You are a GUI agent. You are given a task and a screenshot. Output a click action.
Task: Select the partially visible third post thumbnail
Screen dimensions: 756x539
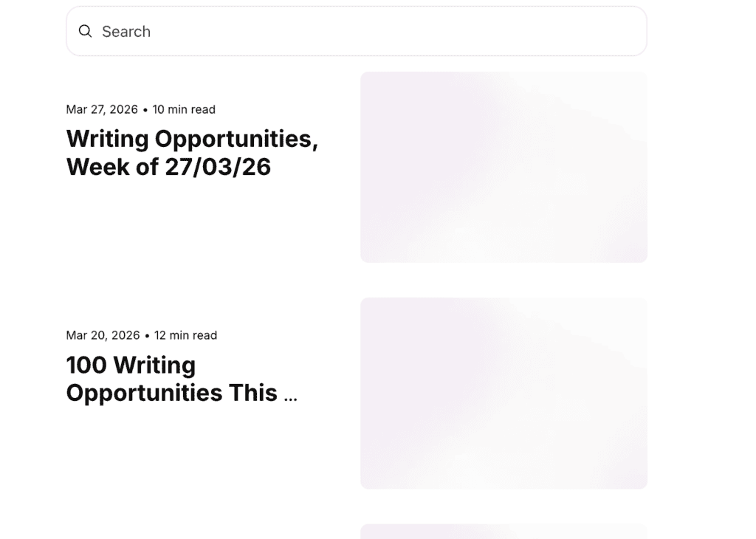[504, 532]
